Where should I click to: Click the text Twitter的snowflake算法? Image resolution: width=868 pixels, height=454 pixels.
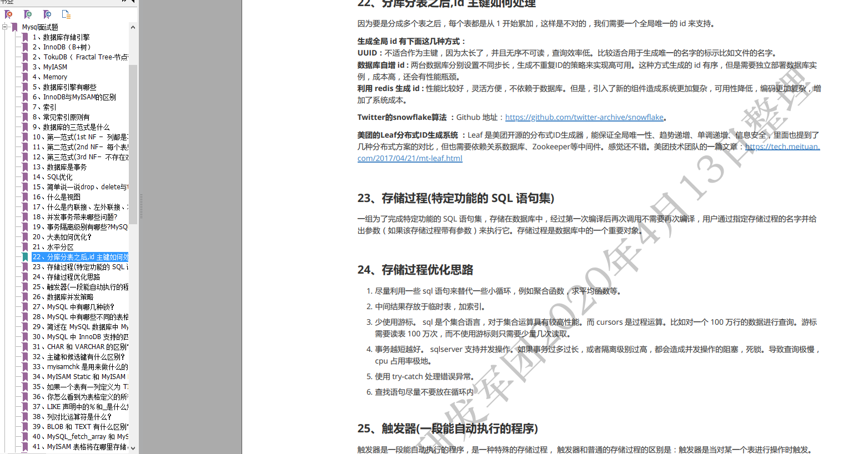pyautogui.click(x=402, y=117)
